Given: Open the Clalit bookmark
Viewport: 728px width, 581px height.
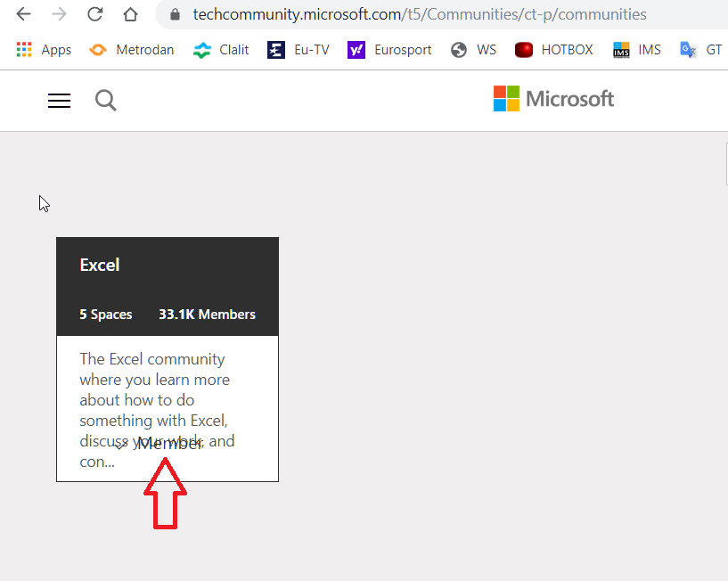Looking at the screenshot, I should [x=220, y=49].
